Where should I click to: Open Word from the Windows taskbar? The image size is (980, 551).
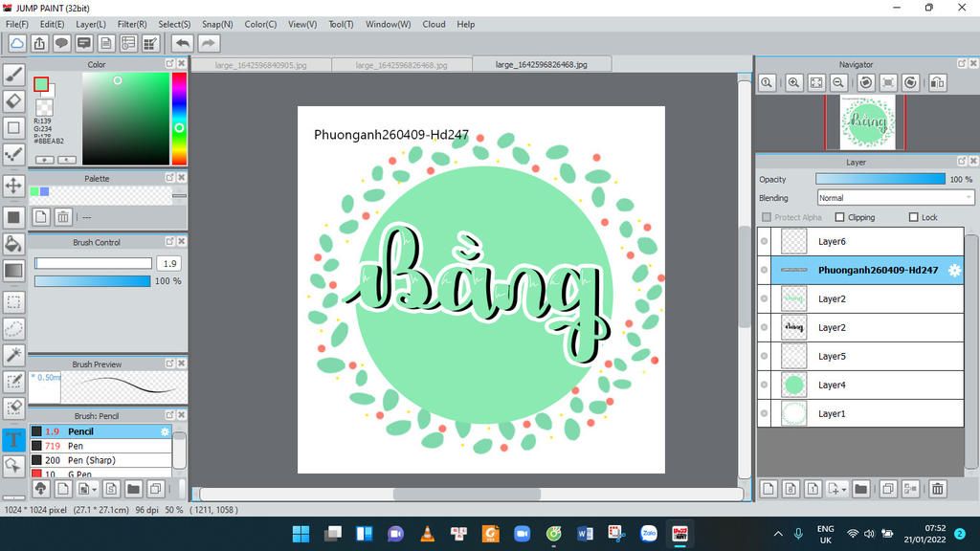click(585, 534)
